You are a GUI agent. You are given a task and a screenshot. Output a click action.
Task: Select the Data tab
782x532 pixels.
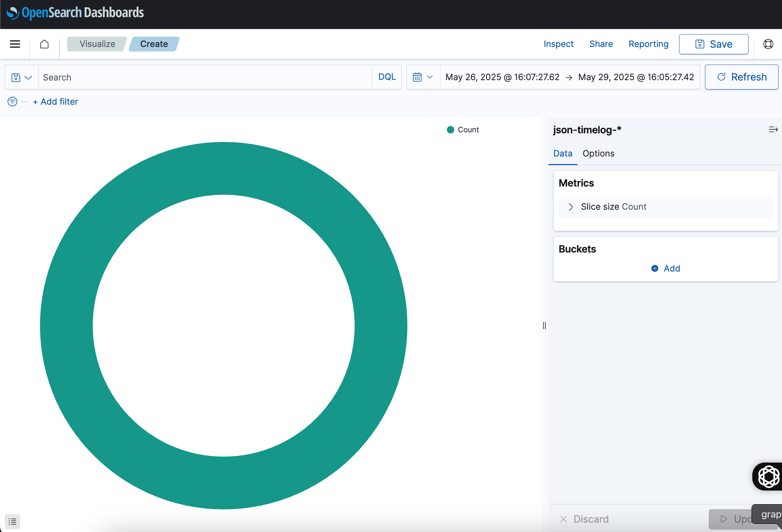[x=563, y=153]
